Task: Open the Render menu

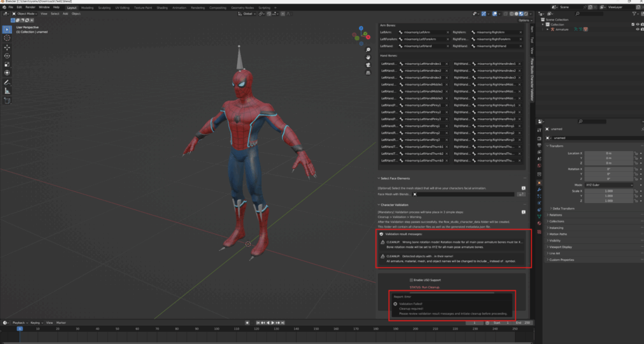Action: tap(30, 7)
